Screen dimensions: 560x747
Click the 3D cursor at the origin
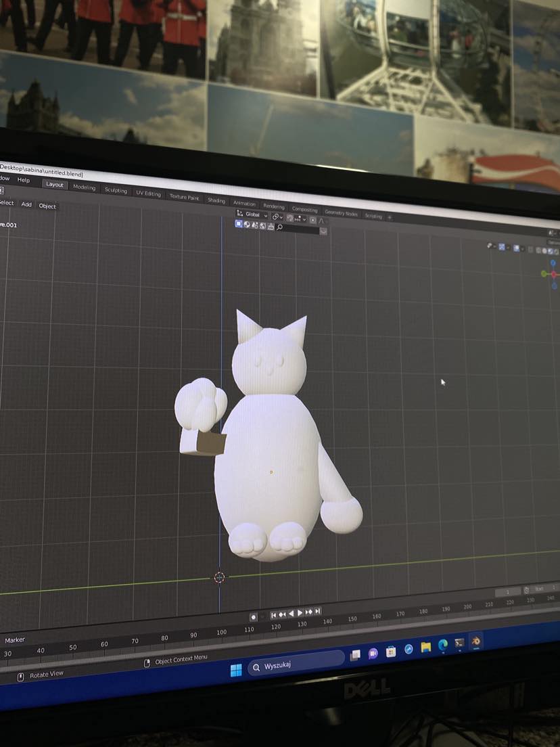click(219, 577)
